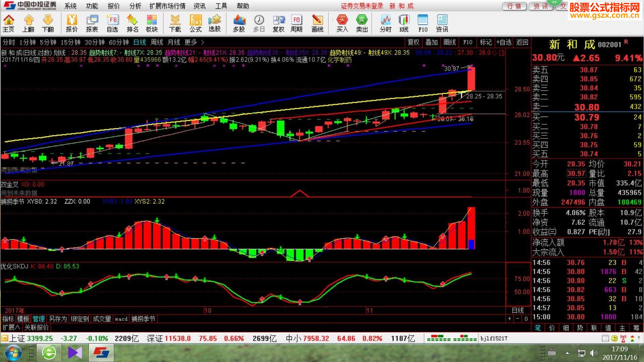Select the 成交量 volume indicator tab
The image size is (644, 362).
point(102,319)
